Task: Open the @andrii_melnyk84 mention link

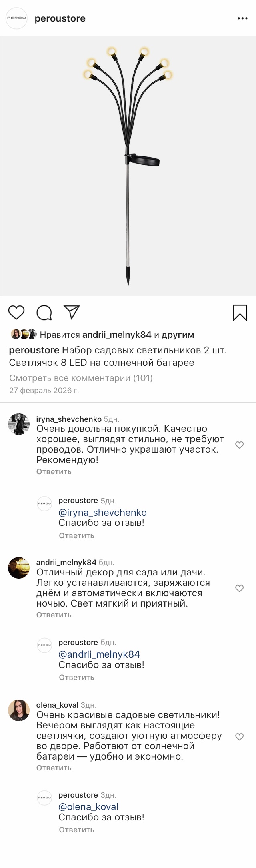Action: [99, 654]
